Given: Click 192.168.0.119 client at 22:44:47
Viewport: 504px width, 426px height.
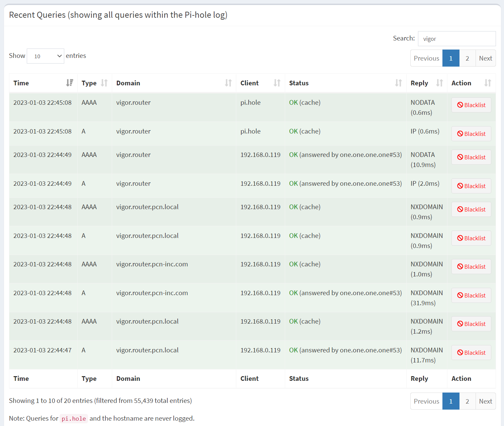Looking at the screenshot, I should (260, 350).
